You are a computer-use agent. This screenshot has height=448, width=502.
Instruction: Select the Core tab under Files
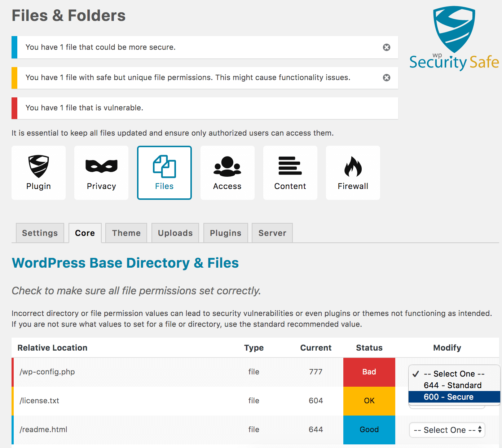point(85,233)
